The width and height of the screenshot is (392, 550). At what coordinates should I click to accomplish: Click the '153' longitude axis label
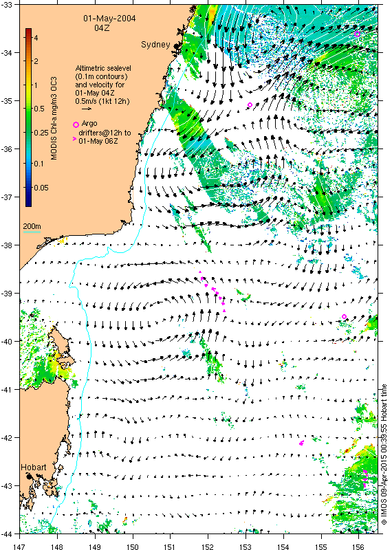tap(246, 547)
